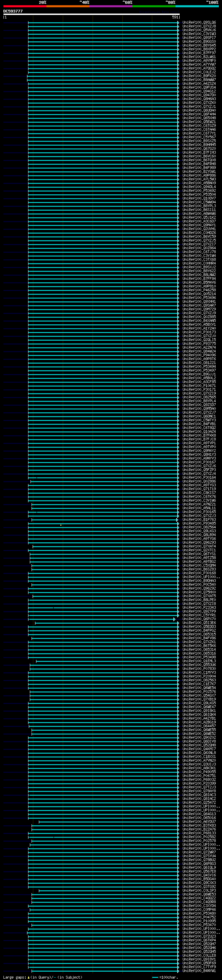The image size is (222, 980).
Task: Select hit label UniRef100_B8LPE0
Action: [199, 600]
